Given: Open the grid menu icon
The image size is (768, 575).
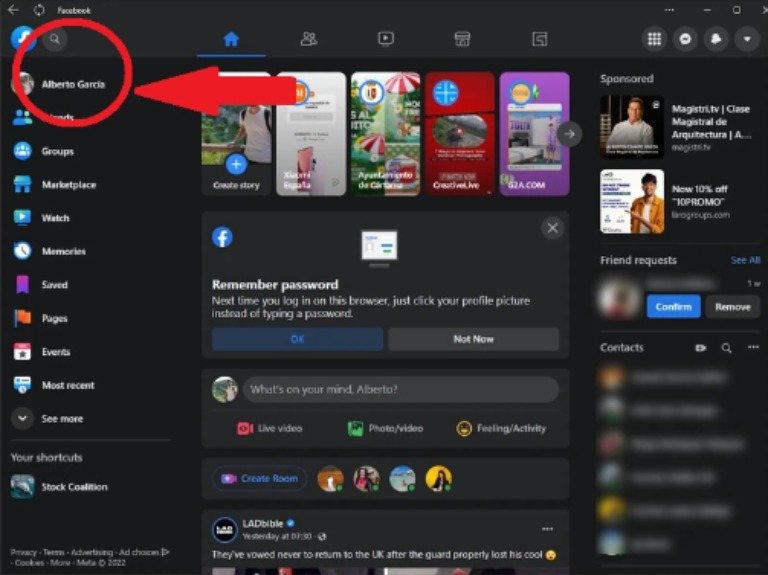Looking at the screenshot, I should pyautogui.click(x=654, y=39).
